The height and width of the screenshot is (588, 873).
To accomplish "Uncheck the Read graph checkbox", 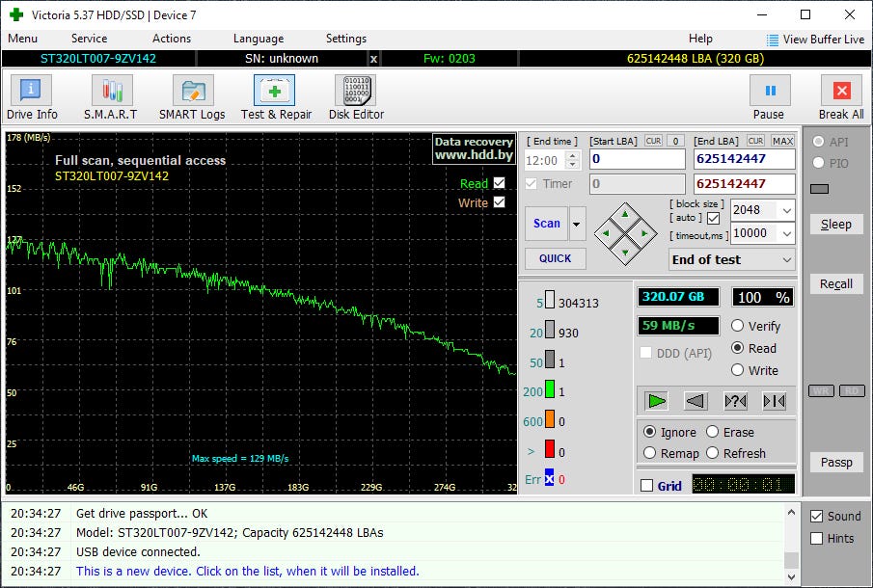I will [x=499, y=183].
